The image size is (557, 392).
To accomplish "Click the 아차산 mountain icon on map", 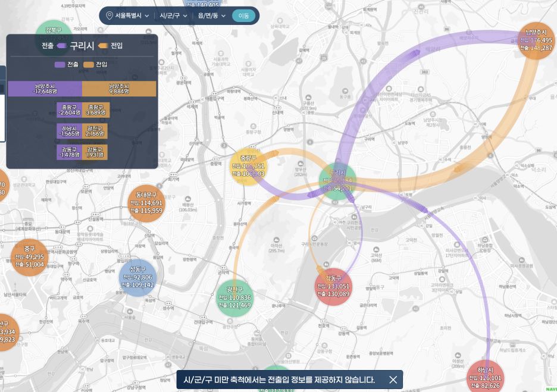I will (276, 240).
